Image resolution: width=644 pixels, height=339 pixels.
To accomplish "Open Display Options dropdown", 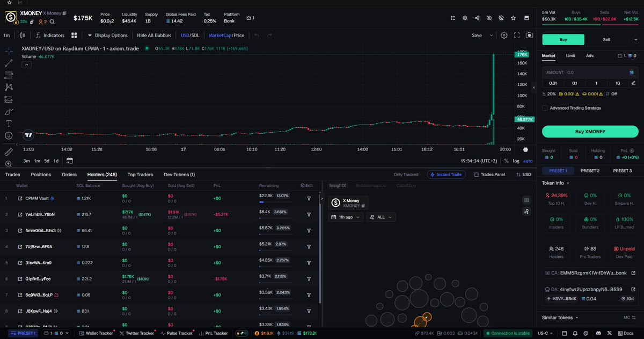I will tap(107, 35).
